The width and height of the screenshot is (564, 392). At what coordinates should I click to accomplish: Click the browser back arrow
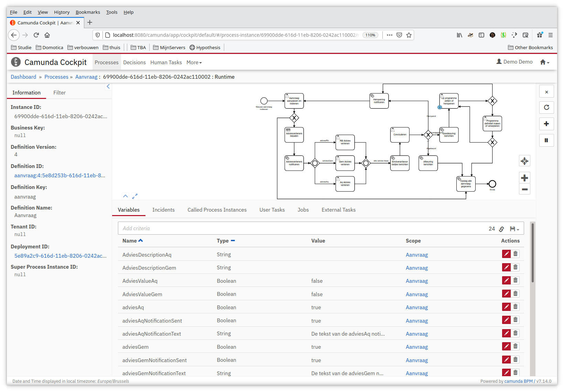pos(14,35)
